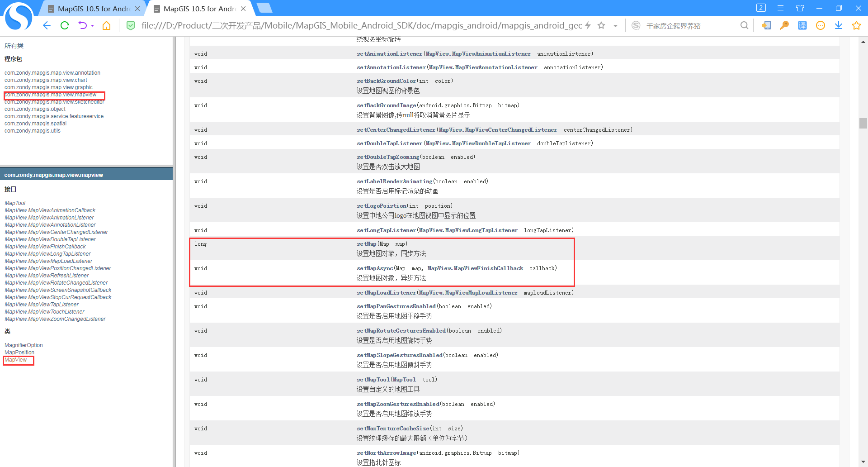Image resolution: width=868 pixels, height=467 pixels.
Task: Open the password key manager icon
Action: click(x=784, y=26)
